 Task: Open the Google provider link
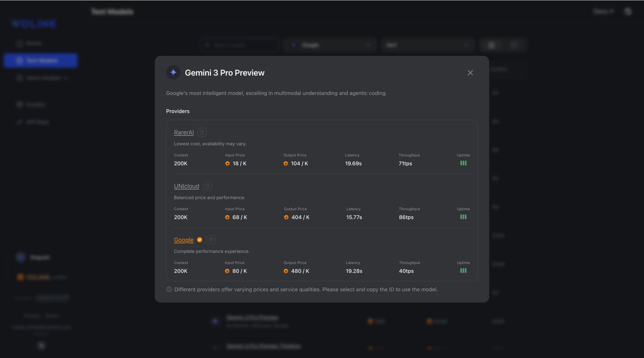coord(184,240)
